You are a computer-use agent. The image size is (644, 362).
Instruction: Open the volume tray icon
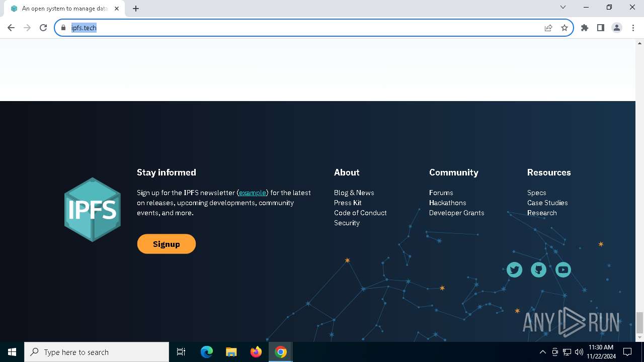tap(579, 352)
